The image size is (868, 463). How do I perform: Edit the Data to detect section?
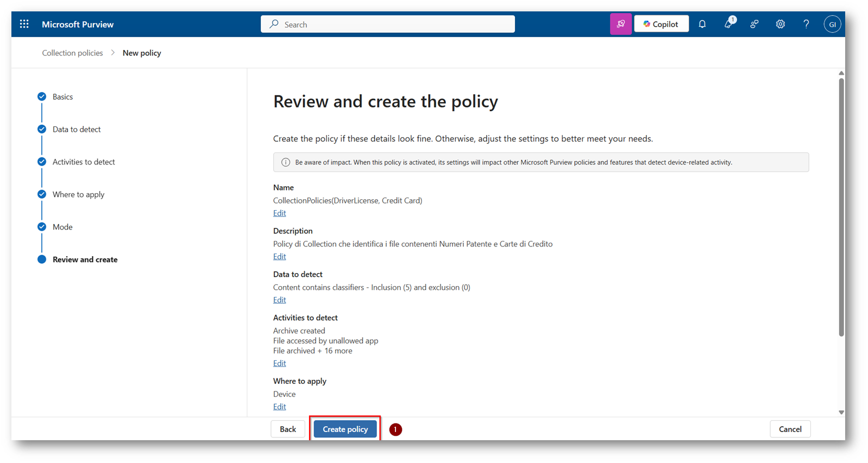pyautogui.click(x=279, y=300)
